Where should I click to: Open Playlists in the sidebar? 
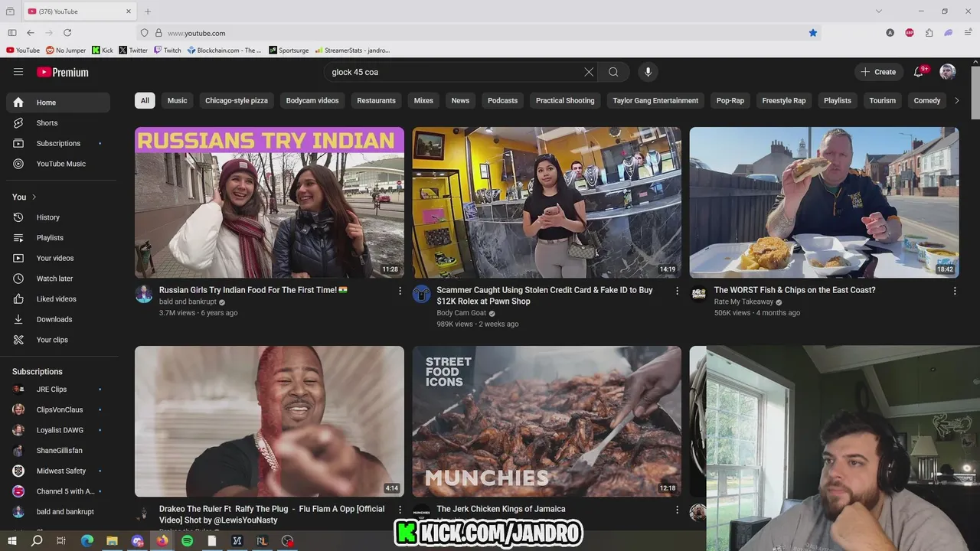point(58,238)
